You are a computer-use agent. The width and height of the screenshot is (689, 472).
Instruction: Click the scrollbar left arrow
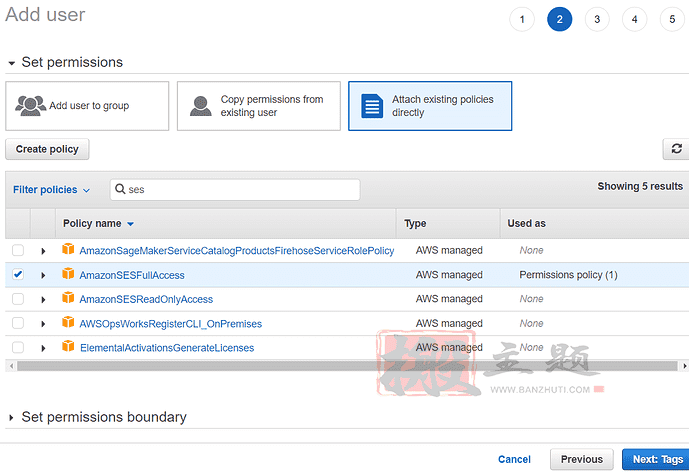(x=11, y=366)
